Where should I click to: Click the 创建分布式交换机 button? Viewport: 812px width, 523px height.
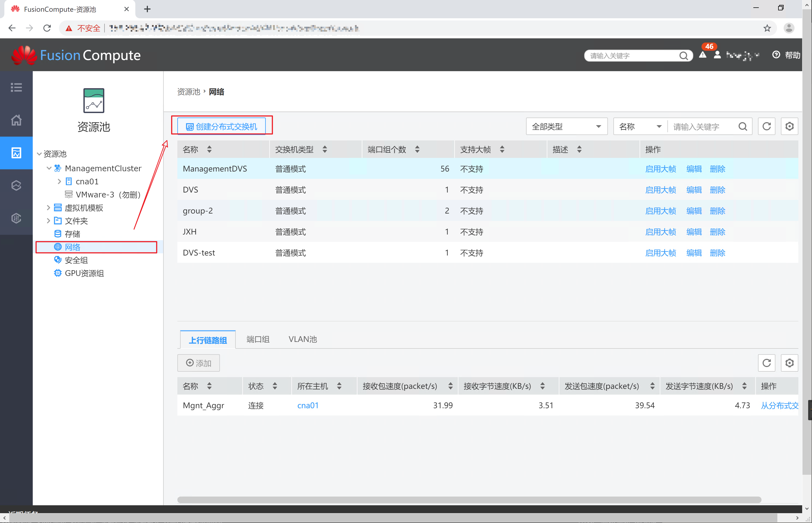click(x=221, y=126)
